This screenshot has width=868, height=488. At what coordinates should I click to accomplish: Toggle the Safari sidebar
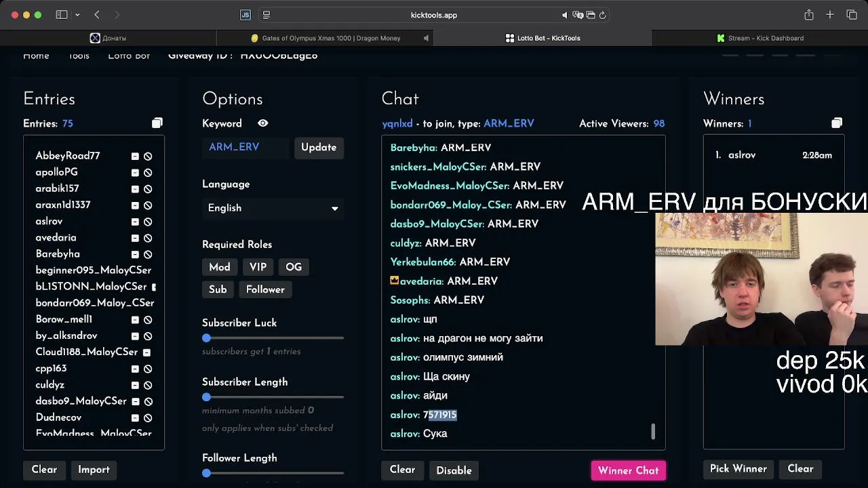pyautogui.click(x=62, y=15)
